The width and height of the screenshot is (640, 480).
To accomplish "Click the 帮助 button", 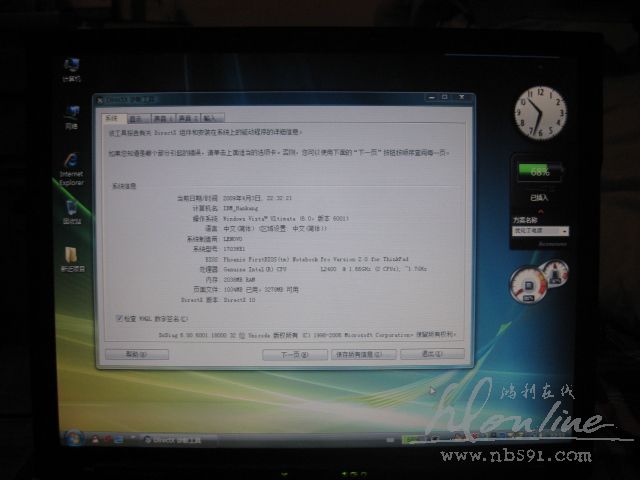I will tap(137, 354).
